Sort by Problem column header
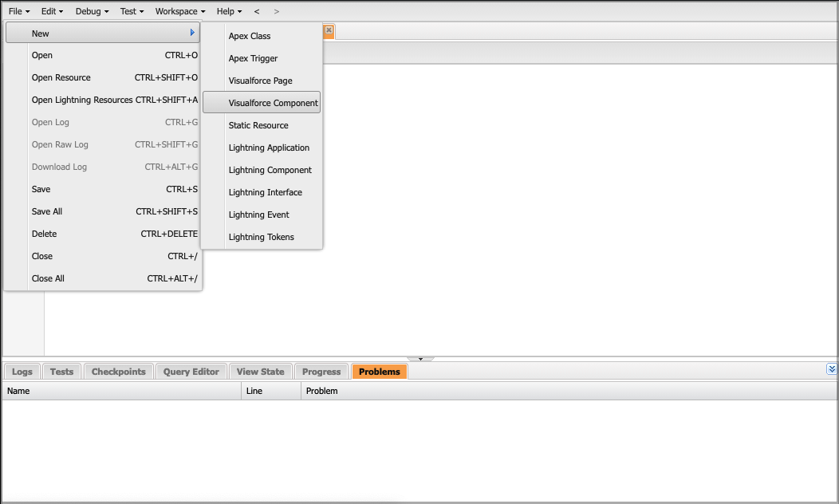The height and width of the screenshot is (504, 839). (569, 391)
